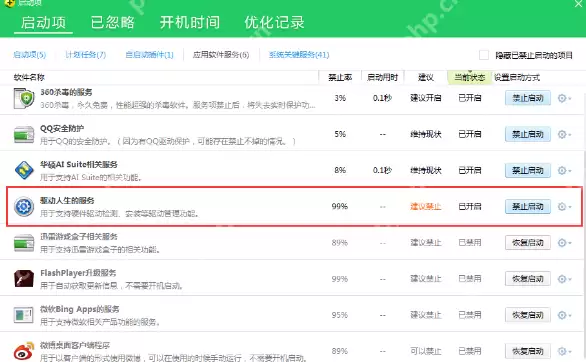586x362 pixels.
Task: Open 系统关键服务(41) sub-tab
Action: [x=299, y=55]
